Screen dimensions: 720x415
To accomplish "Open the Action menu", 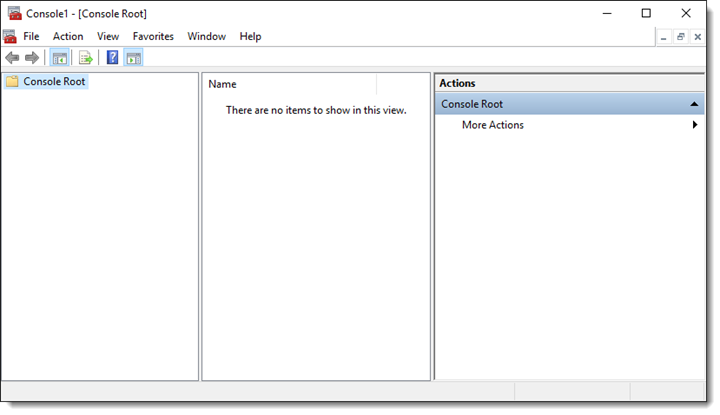I will coord(68,36).
